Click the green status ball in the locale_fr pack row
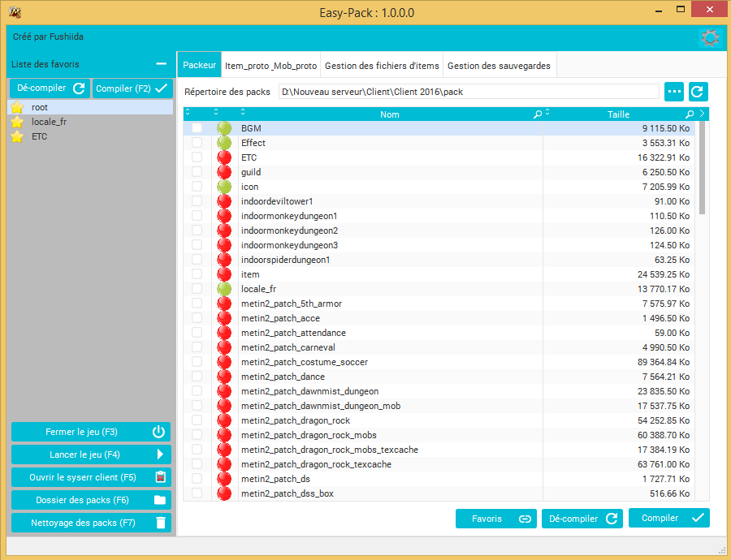Screen dimensions: 731x560 [x=224, y=289]
